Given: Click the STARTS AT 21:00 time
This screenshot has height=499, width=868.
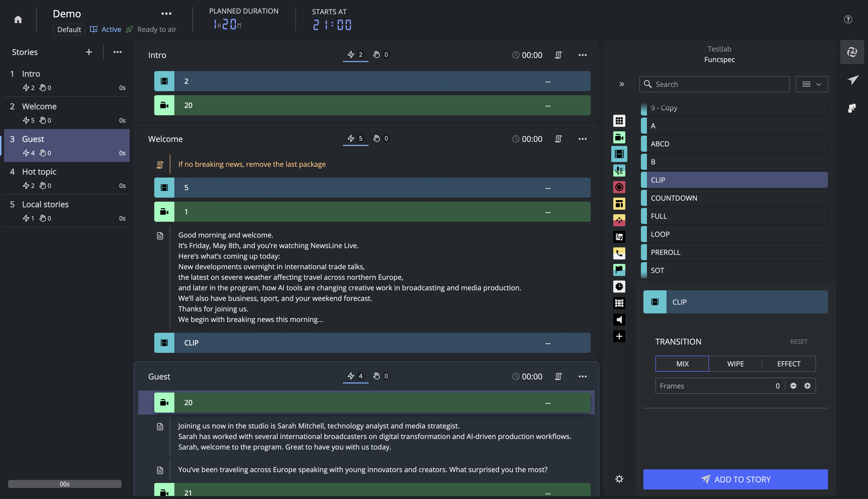Looking at the screenshot, I should point(332,25).
